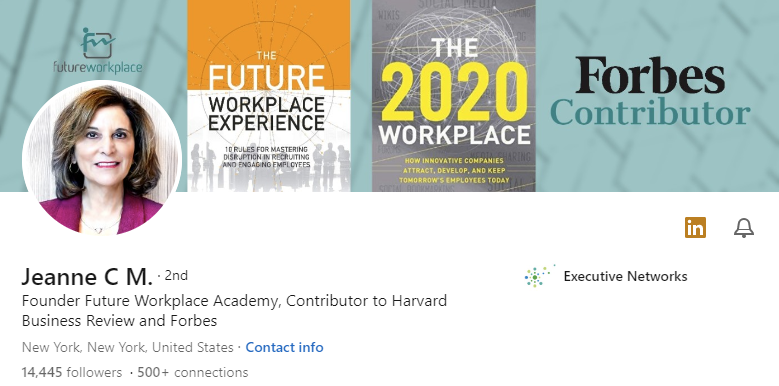779x386 pixels.
Task: Click the Forbes wordmark in the banner
Action: click(650, 76)
